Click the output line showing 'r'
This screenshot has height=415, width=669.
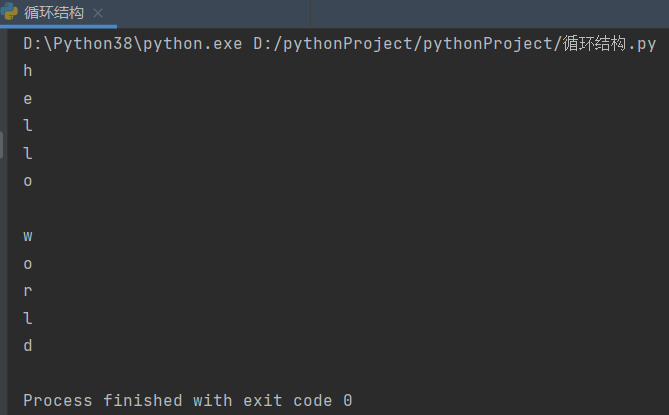point(28,291)
